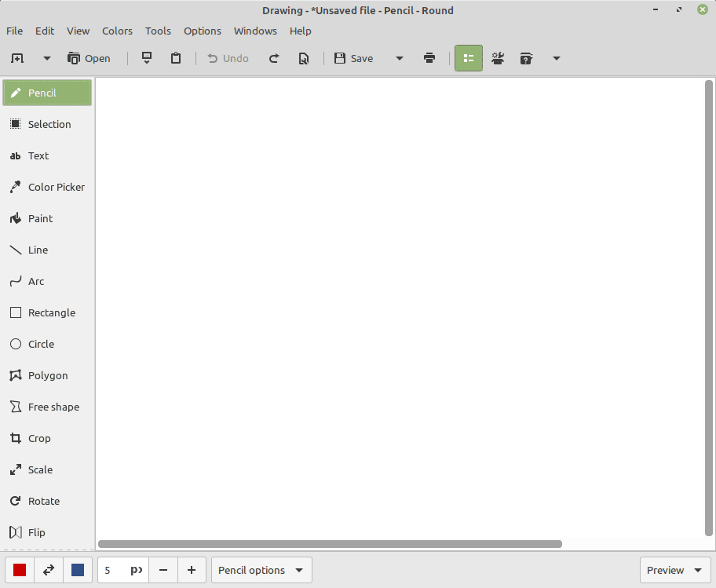The image size is (716, 588).
Task: Activate the Color Picker tool
Action: coord(47,187)
